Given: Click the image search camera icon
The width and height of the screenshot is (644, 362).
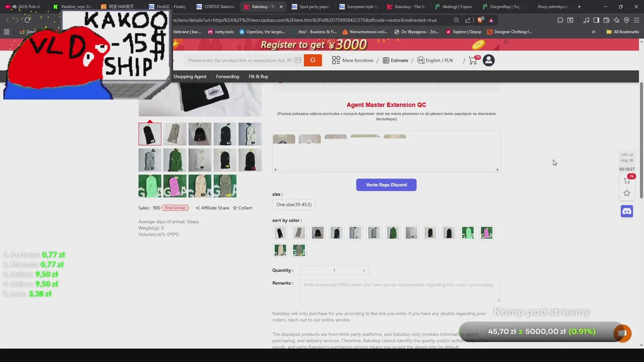Looking at the screenshot, I should pos(298,60).
